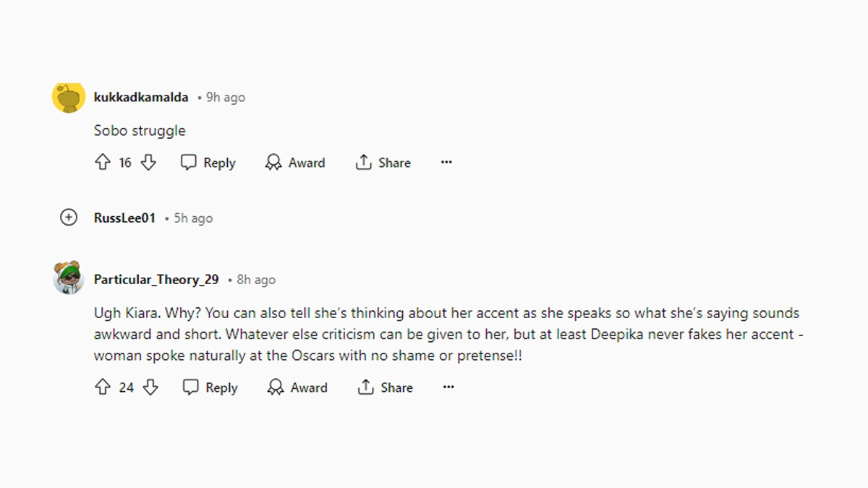Upvote kukkadkamalda's "Sobo struggle" comment
868x488 pixels.
click(102, 163)
